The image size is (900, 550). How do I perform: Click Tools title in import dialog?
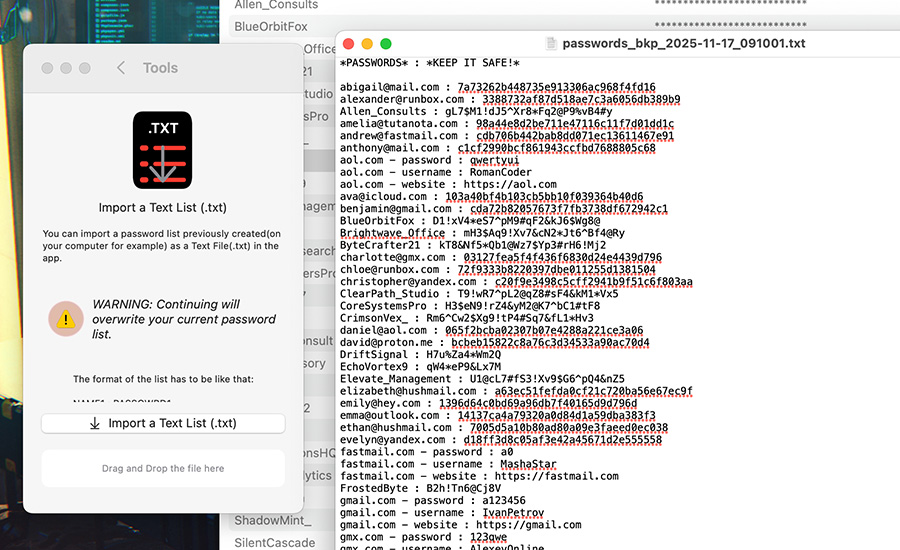[160, 68]
